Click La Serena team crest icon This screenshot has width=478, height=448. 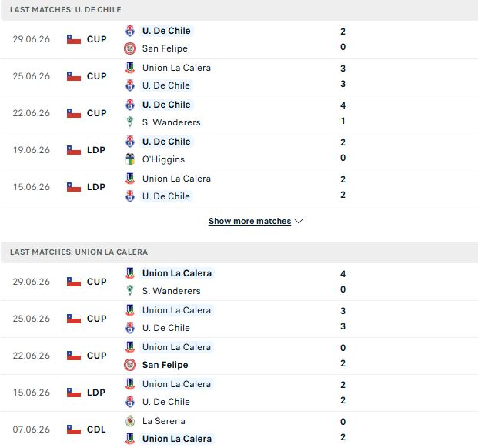130,421
